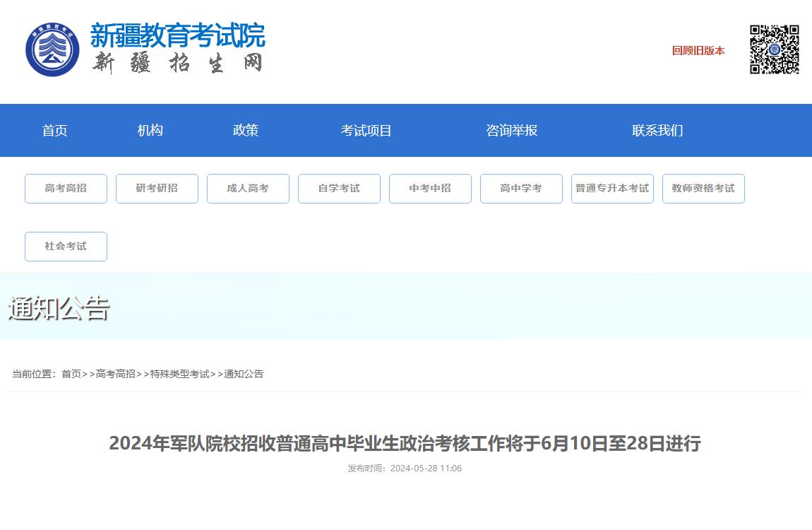Open the 高中学考 category button
The image size is (812, 530).
[521, 189]
